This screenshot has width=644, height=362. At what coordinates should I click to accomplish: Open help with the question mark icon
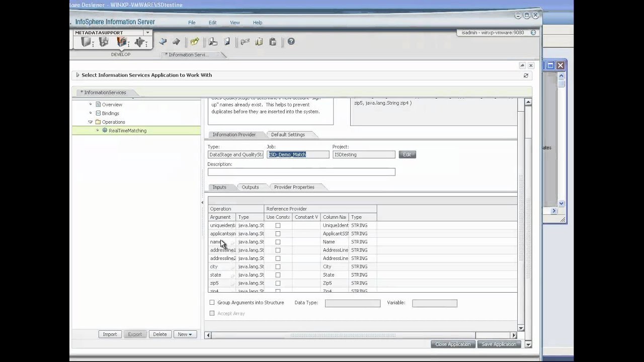291,42
